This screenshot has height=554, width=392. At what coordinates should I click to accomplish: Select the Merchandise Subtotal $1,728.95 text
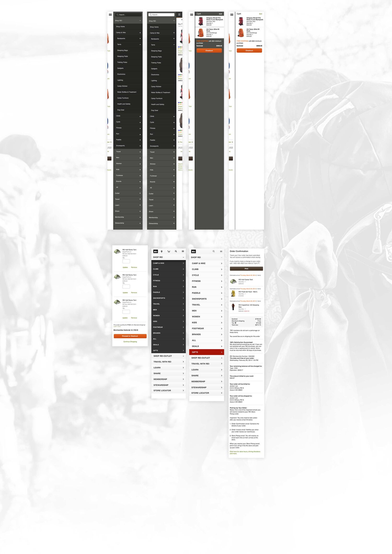coord(126,330)
